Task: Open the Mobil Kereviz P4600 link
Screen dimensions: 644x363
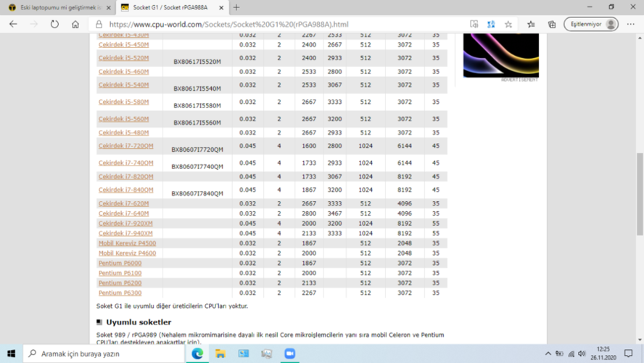Action: point(128,253)
